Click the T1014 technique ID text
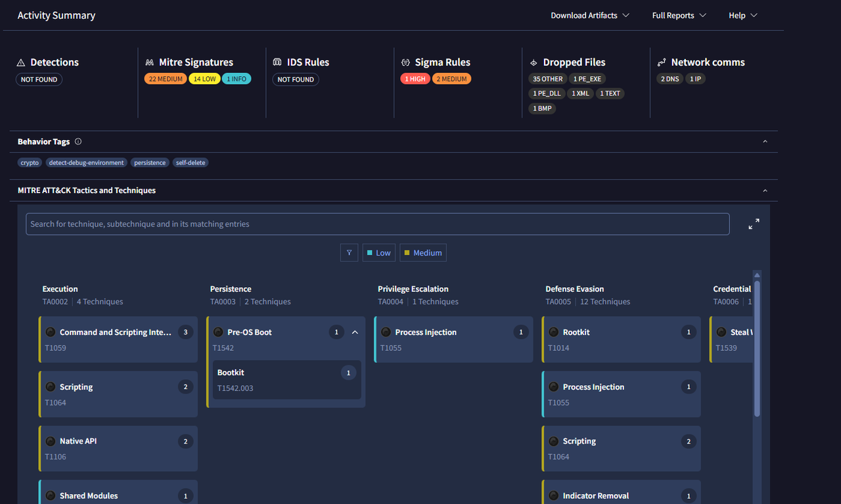841x504 pixels. pyautogui.click(x=558, y=348)
